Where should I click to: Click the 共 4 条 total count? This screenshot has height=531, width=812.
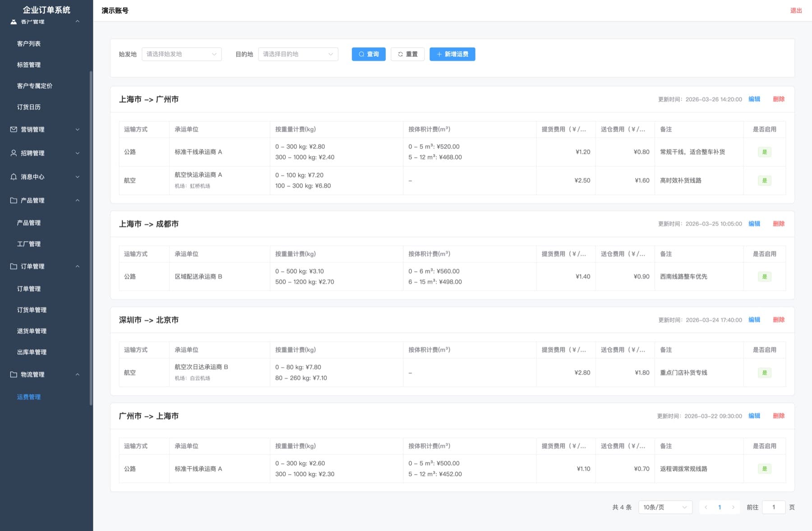pyautogui.click(x=622, y=507)
